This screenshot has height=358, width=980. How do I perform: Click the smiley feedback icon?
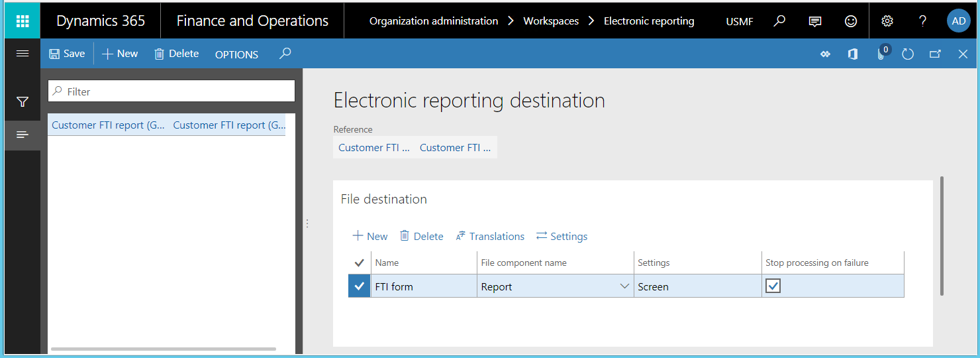pos(851,21)
